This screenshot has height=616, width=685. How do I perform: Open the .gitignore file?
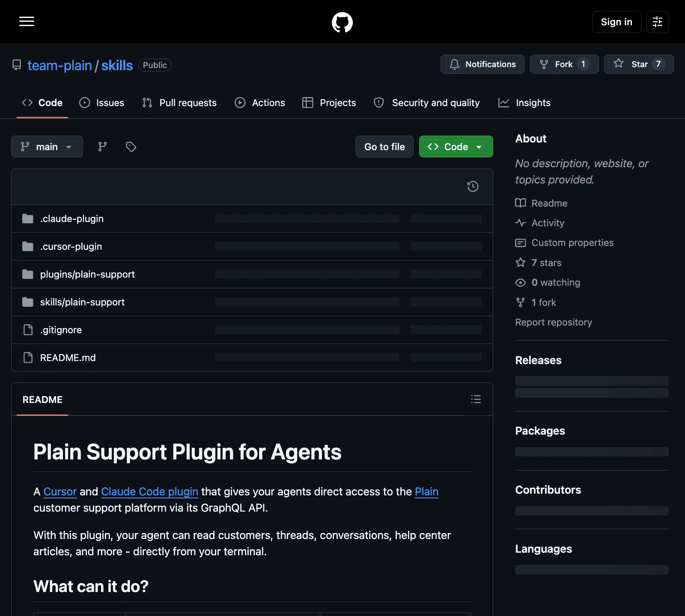(61, 330)
